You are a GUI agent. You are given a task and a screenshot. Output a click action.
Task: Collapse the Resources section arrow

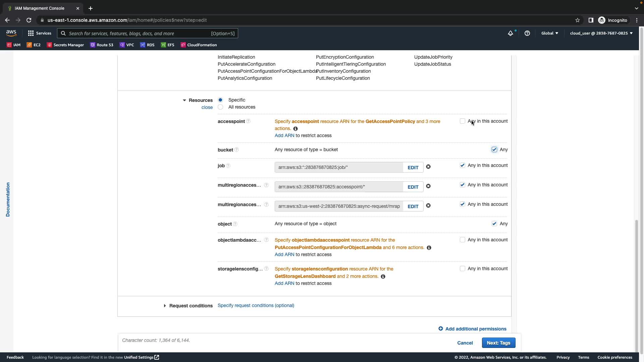pos(184,100)
